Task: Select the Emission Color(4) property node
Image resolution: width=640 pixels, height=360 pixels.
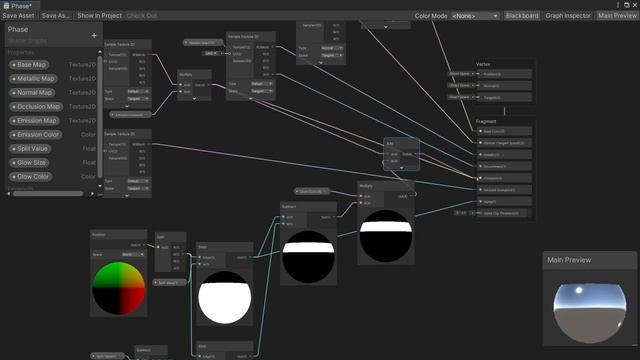Action: [x=130, y=115]
